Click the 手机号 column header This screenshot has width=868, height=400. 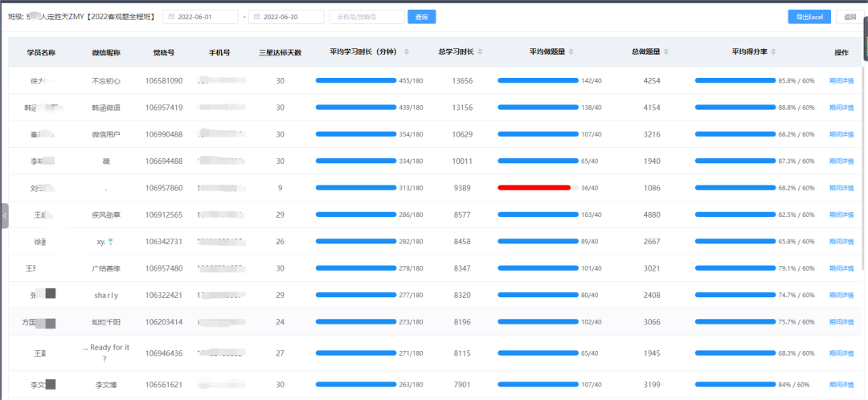click(219, 52)
